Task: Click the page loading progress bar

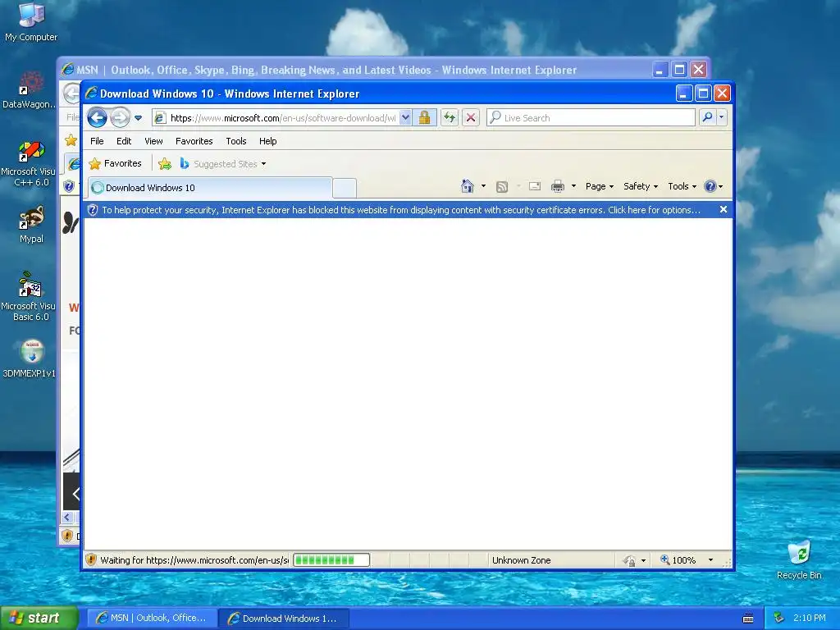Action: click(x=331, y=560)
